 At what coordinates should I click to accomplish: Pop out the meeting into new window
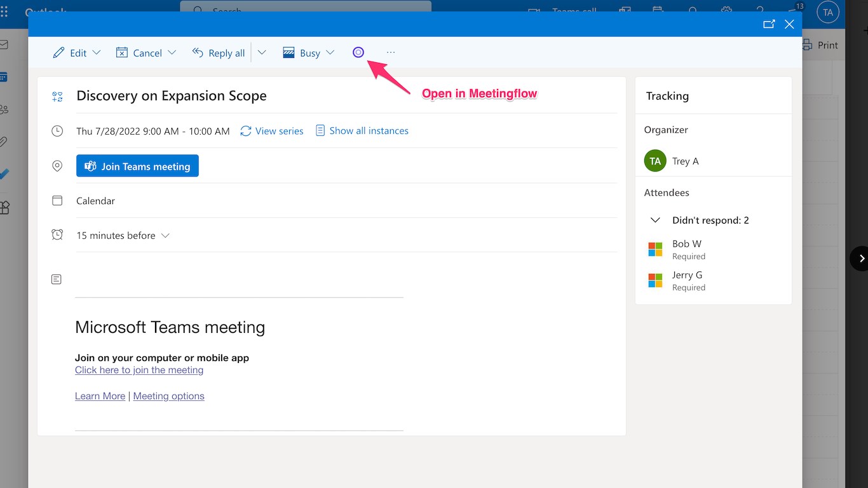[x=769, y=24]
